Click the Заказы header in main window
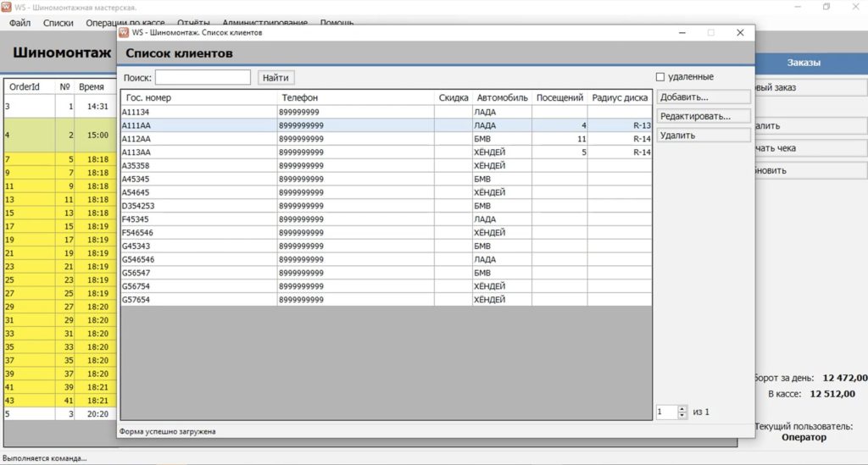The height and width of the screenshot is (465, 868). click(810, 63)
